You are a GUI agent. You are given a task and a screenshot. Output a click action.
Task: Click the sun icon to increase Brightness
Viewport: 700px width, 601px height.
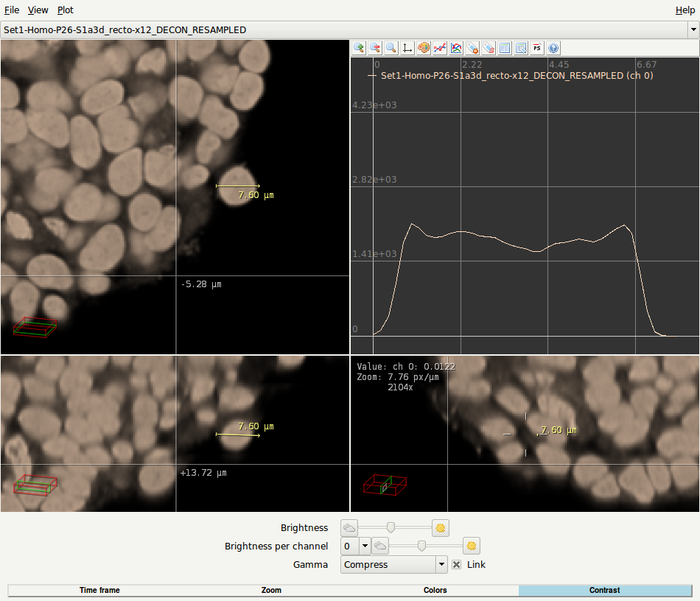441,528
